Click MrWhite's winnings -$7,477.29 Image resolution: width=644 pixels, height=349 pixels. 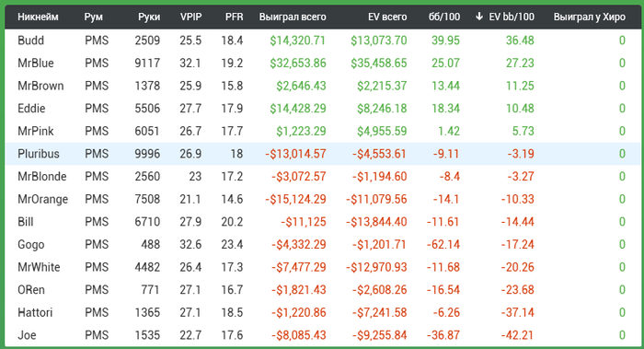299,267
